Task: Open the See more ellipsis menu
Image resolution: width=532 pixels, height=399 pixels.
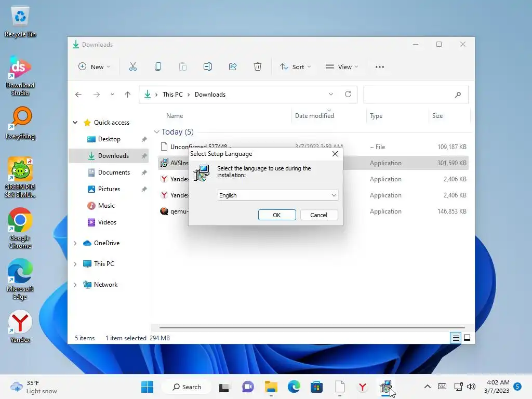Action: click(380, 66)
